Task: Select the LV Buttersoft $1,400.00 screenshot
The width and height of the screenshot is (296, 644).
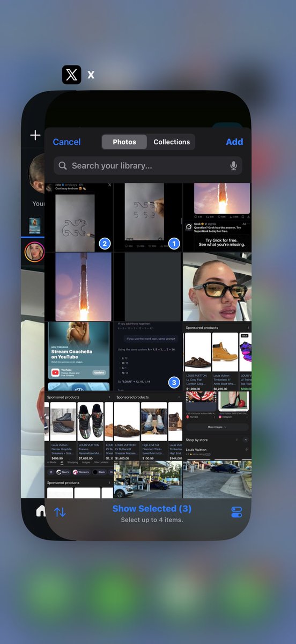Action: pos(147,425)
